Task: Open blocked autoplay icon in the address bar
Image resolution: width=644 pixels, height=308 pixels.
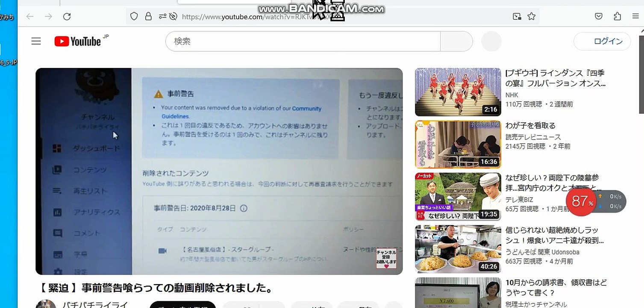Action: [x=173, y=17]
